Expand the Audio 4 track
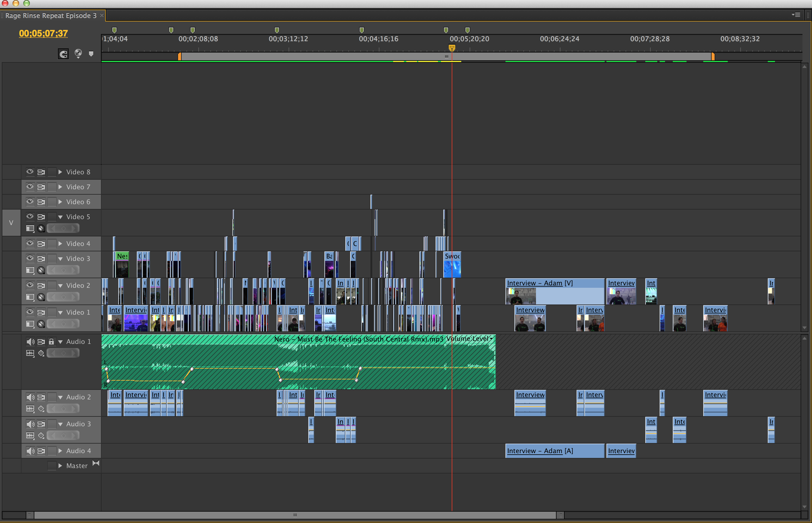Viewport: 812px width, 523px height. click(x=60, y=451)
